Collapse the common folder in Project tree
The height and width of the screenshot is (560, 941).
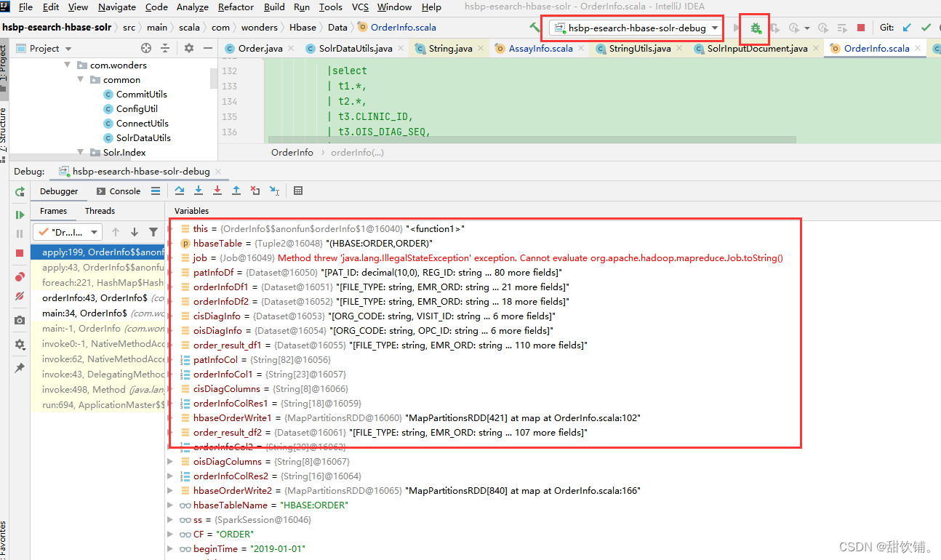[x=82, y=79]
